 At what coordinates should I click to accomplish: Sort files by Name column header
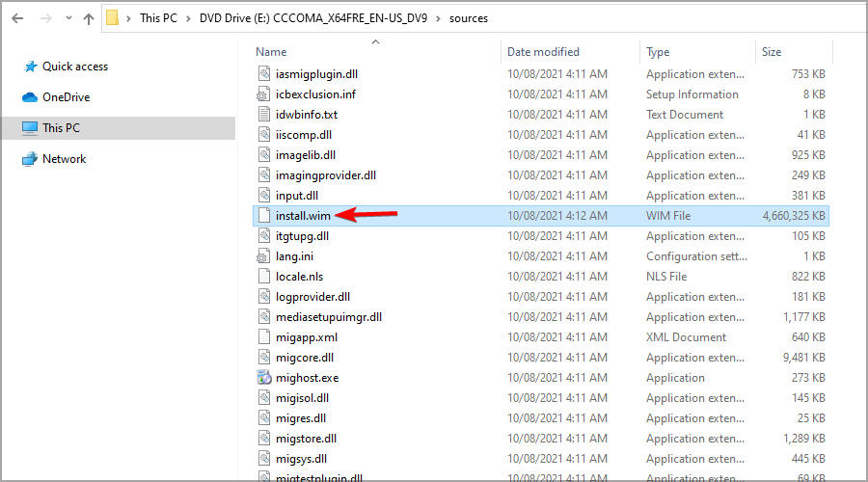point(272,52)
